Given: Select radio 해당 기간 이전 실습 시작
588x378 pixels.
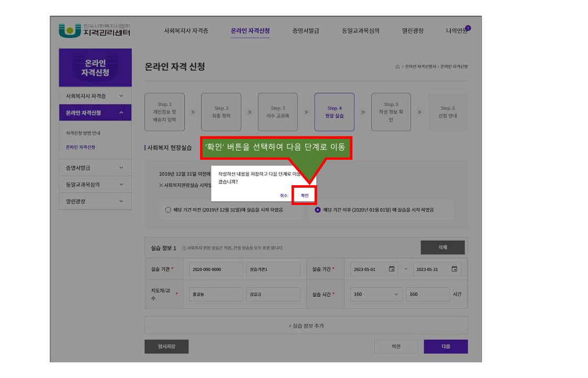Looking at the screenshot, I should pos(168,210).
